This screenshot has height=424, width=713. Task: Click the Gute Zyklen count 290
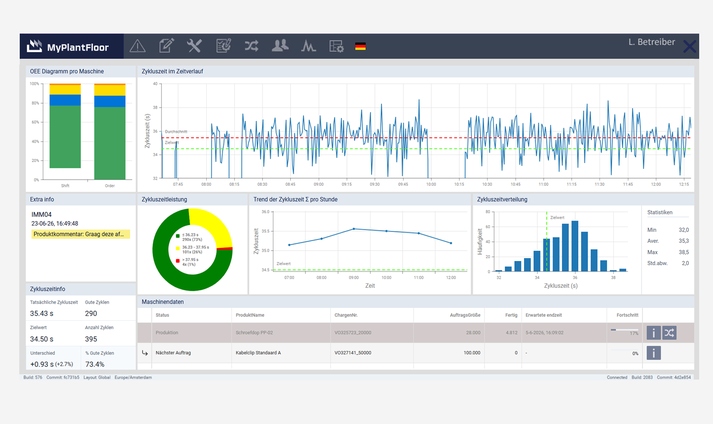(91, 313)
